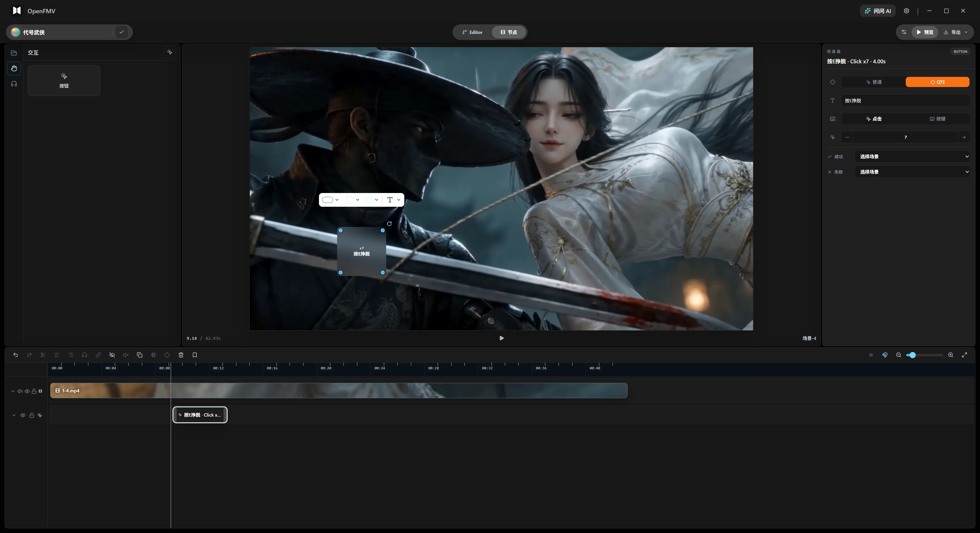The width and height of the screenshot is (980, 533).
Task: Select the QTE button mode
Action: pyautogui.click(x=937, y=82)
